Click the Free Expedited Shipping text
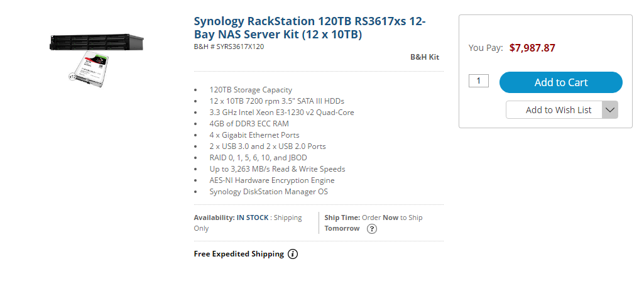 (x=239, y=255)
